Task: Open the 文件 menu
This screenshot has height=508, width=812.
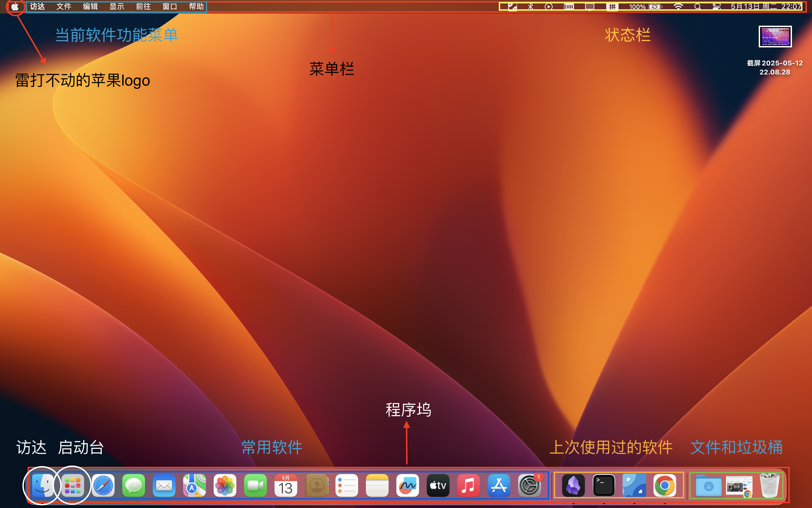Action: click(64, 7)
